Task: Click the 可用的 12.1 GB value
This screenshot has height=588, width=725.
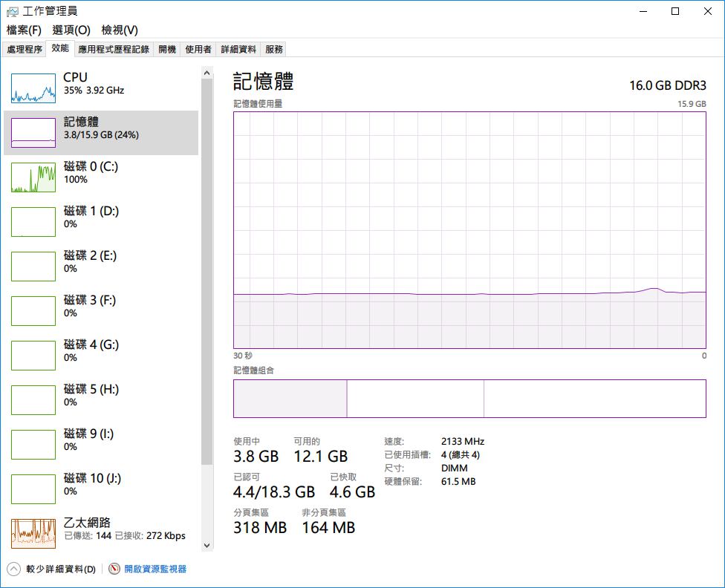Action: [321, 457]
